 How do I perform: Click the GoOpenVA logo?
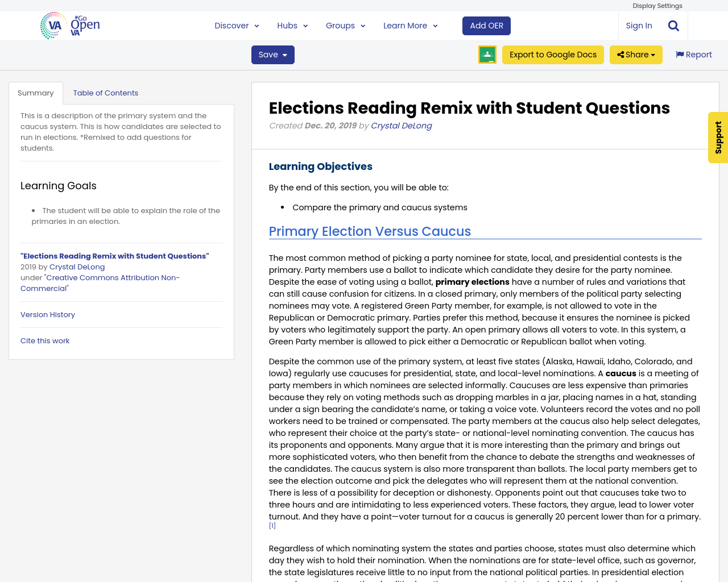point(69,25)
